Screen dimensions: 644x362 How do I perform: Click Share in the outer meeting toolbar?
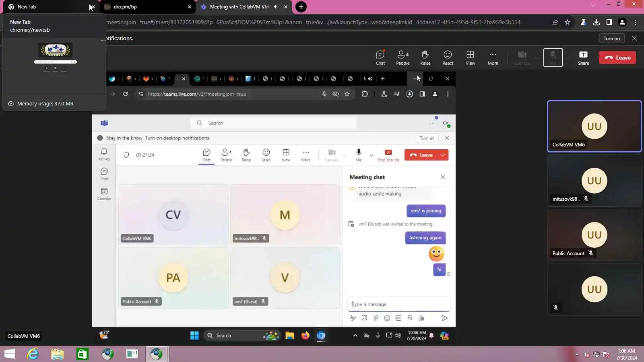tap(583, 58)
